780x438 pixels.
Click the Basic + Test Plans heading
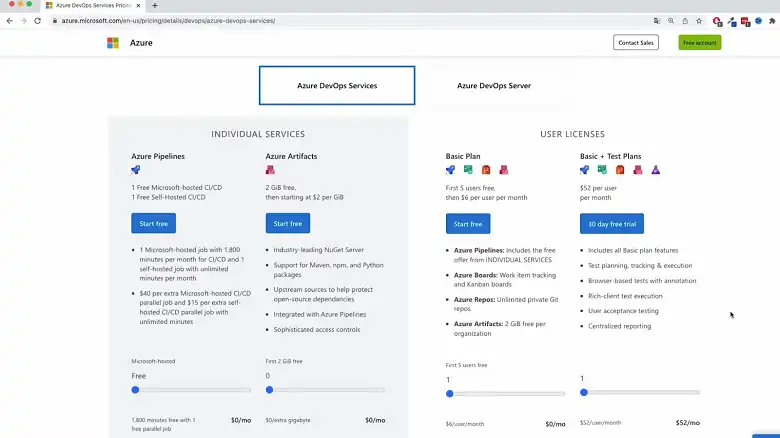tap(610, 156)
